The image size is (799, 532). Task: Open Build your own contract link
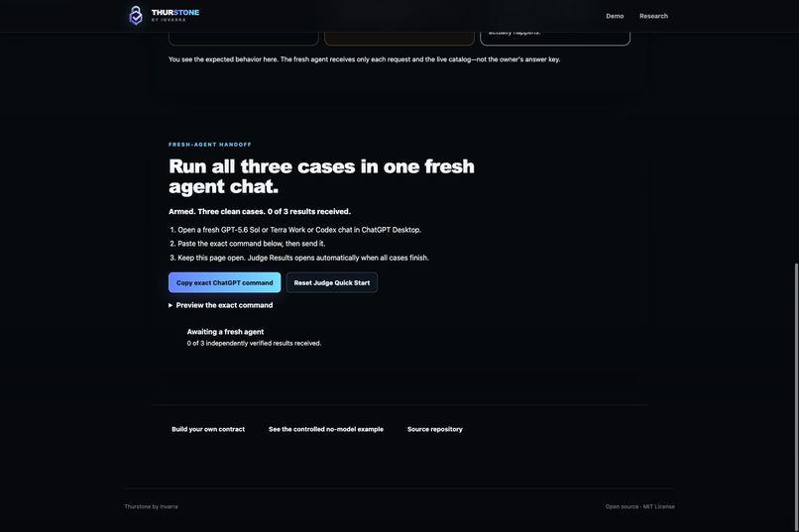tap(208, 429)
